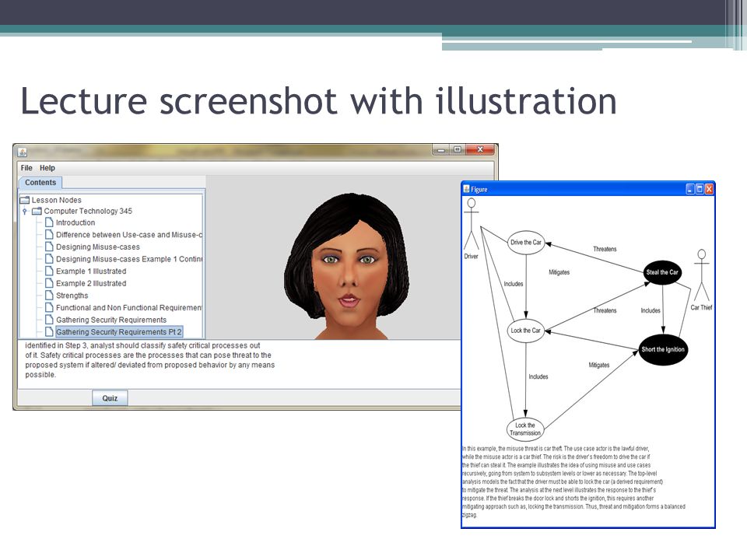Open the File menu

[x=26, y=168]
